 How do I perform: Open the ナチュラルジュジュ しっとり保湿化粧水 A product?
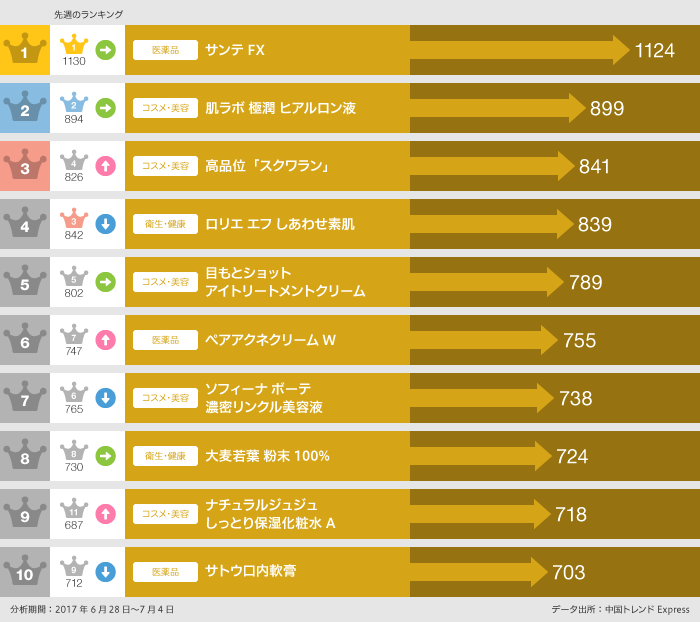point(270,514)
